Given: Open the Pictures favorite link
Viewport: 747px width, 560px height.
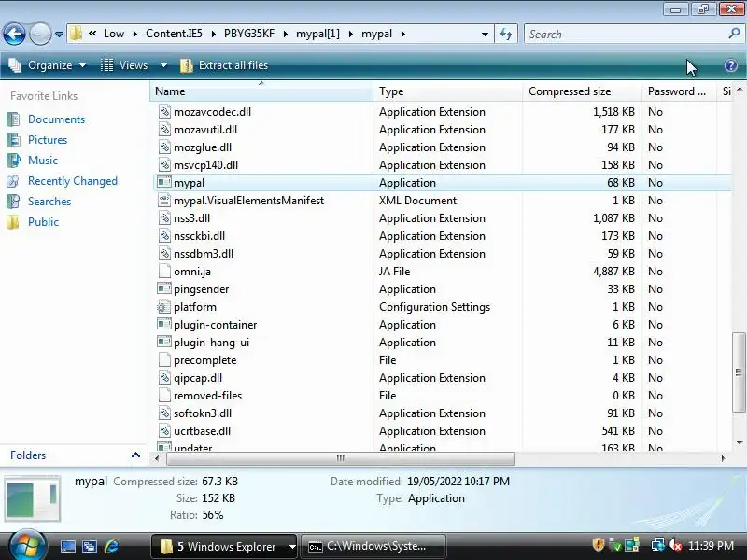Looking at the screenshot, I should [48, 140].
